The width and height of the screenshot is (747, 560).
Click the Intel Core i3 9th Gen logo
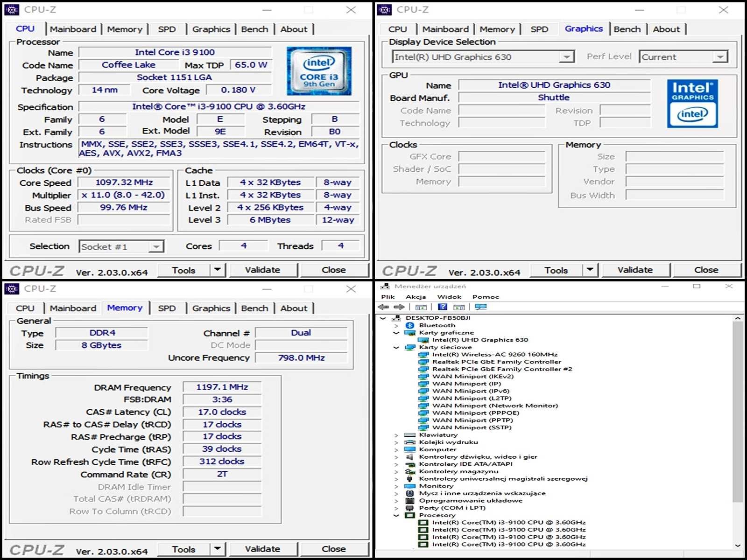click(319, 71)
